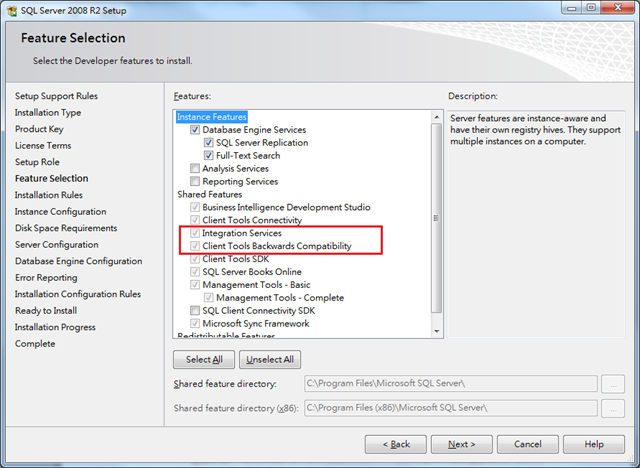Click the Select All button
Screen dimensions: 640x468
pyautogui.click(x=204, y=359)
